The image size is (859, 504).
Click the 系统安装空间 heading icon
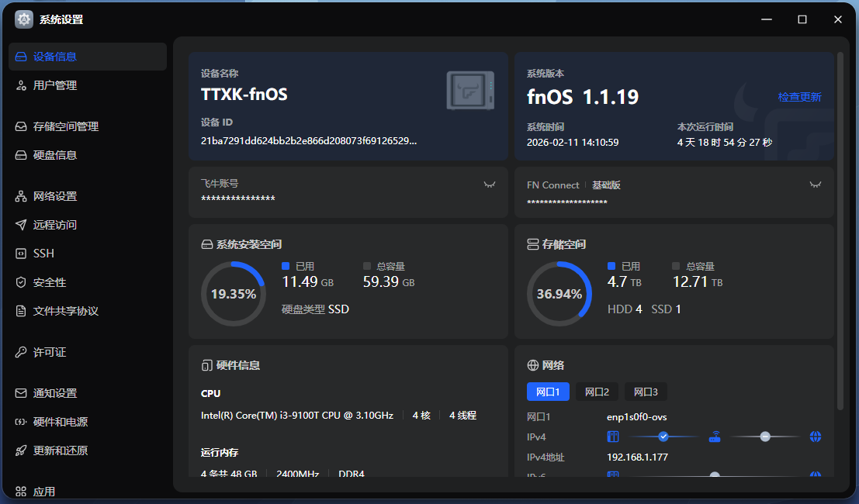coord(206,244)
